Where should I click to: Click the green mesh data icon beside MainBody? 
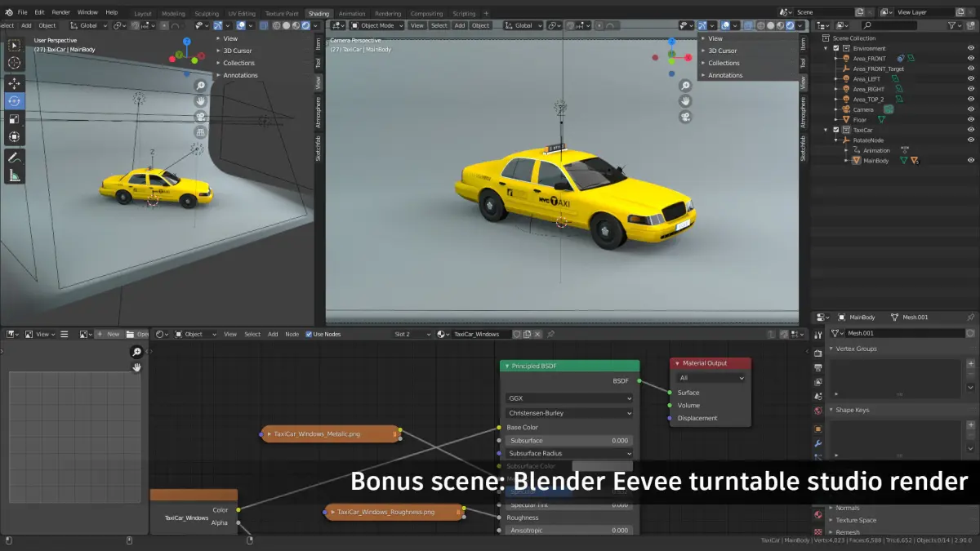click(903, 161)
